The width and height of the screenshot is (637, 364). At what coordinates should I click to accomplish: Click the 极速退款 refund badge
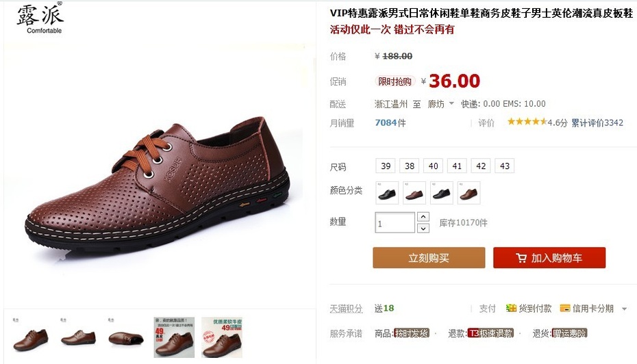click(x=490, y=333)
